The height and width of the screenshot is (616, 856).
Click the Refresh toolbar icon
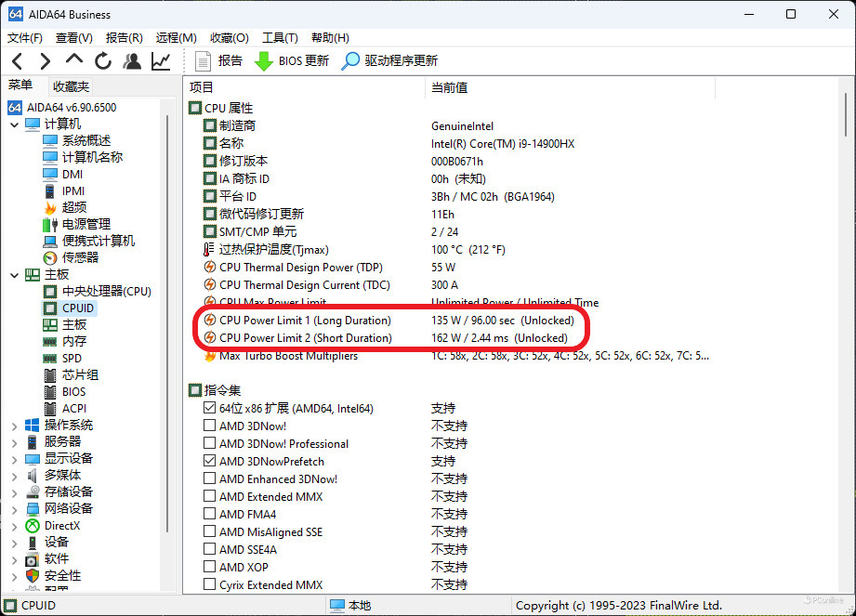pyautogui.click(x=102, y=61)
